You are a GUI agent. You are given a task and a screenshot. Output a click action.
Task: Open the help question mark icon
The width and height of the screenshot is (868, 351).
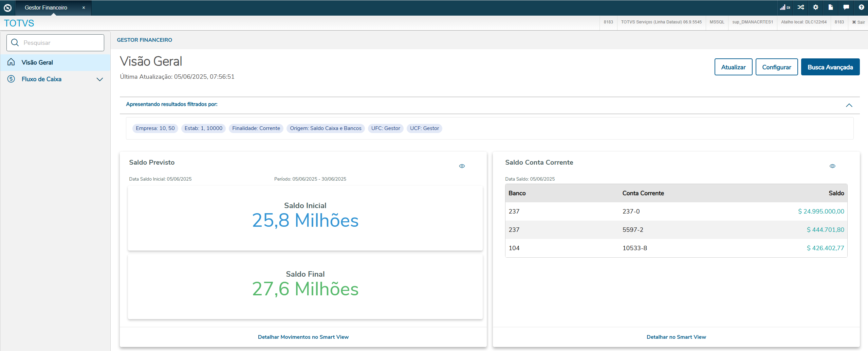861,7
